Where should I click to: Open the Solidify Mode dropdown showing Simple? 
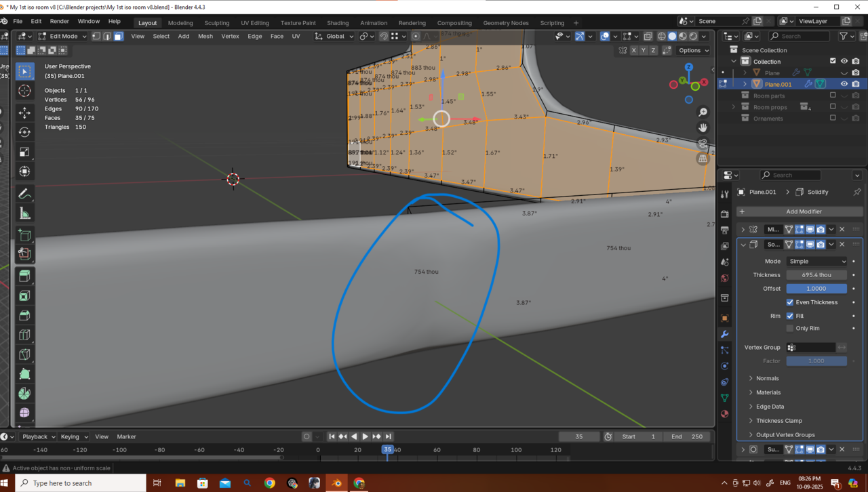click(816, 262)
